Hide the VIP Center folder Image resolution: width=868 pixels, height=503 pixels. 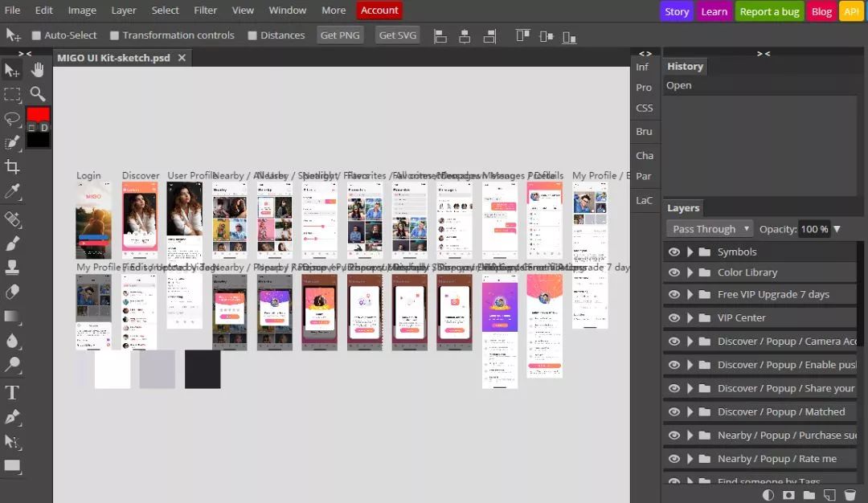tap(674, 317)
